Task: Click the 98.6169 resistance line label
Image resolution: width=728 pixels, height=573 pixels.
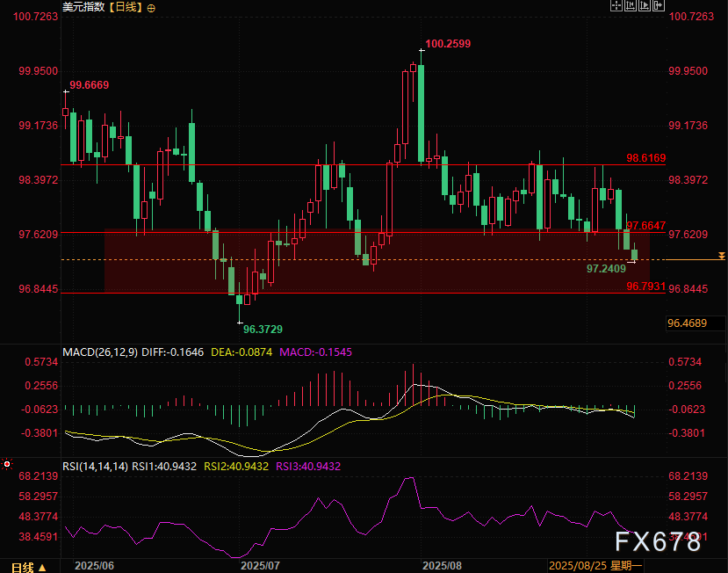Action: pos(645,158)
